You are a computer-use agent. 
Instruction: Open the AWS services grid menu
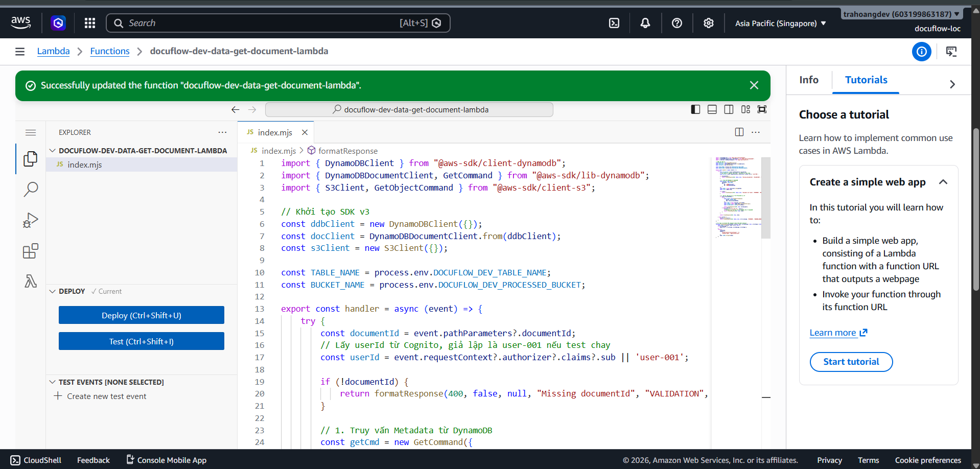point(90,23)
